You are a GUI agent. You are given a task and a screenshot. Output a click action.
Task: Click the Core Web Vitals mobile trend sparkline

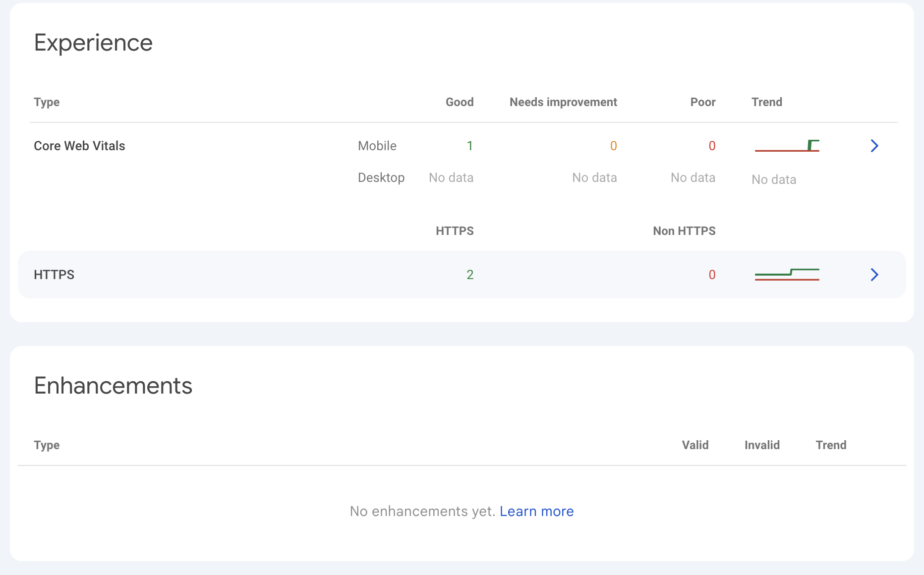pos(787,146)
